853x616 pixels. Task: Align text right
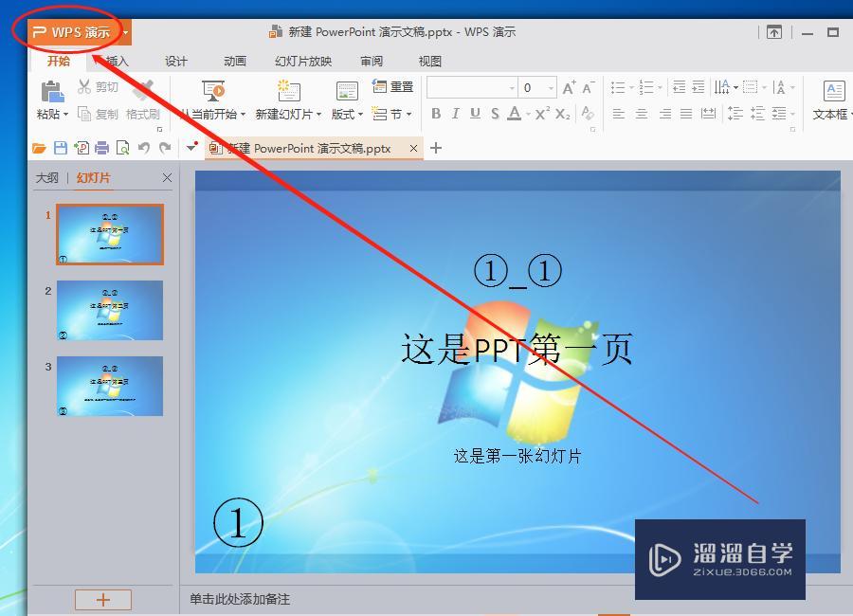click(x=664, y=114)
